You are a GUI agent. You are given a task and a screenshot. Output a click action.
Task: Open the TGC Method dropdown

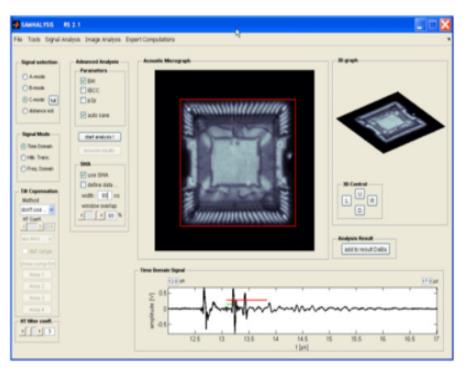38,210
